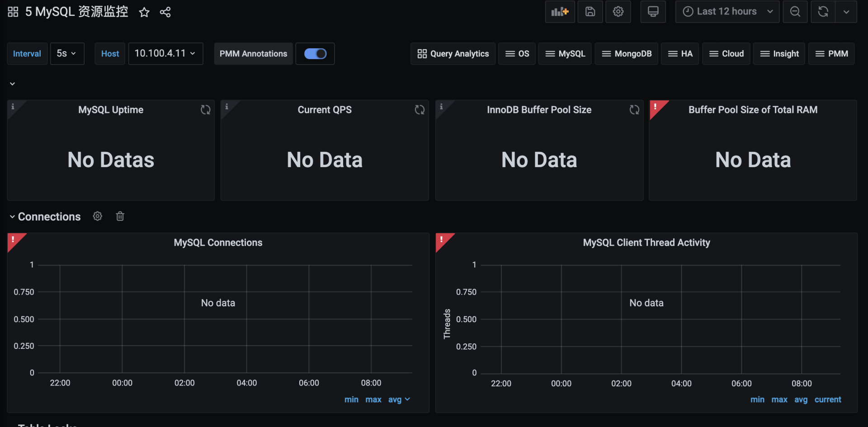The height and width of the screenshot is (427, 868).
Task: Show info for MySQL Uptime panel
Action: (x=13, y=107)
